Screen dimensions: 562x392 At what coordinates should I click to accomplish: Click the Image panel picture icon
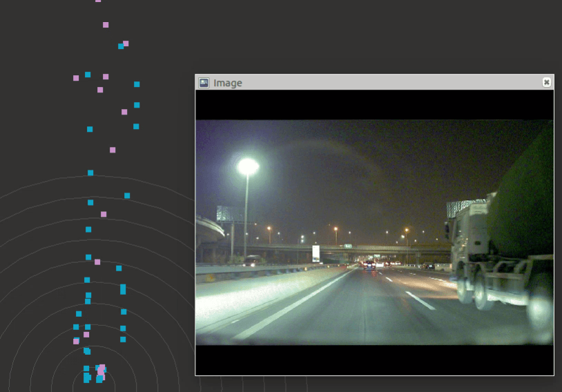(204, 83)
